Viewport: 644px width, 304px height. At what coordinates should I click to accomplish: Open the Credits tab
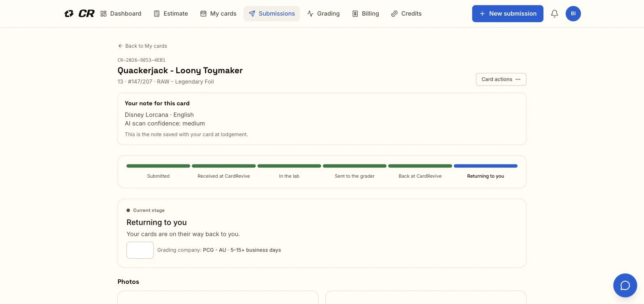coord(406,14)
